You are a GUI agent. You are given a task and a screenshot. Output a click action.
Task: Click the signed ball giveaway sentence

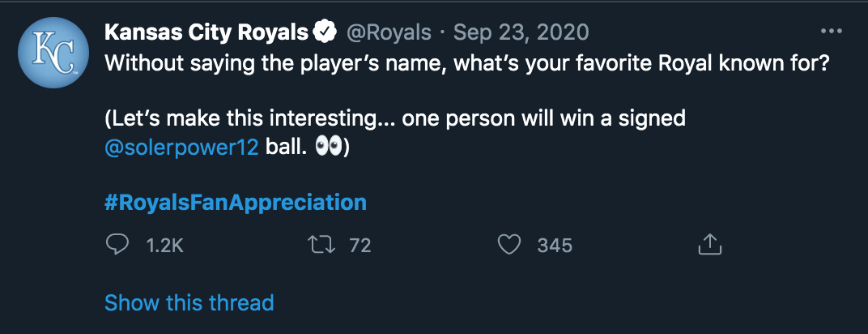pos(397,119)
